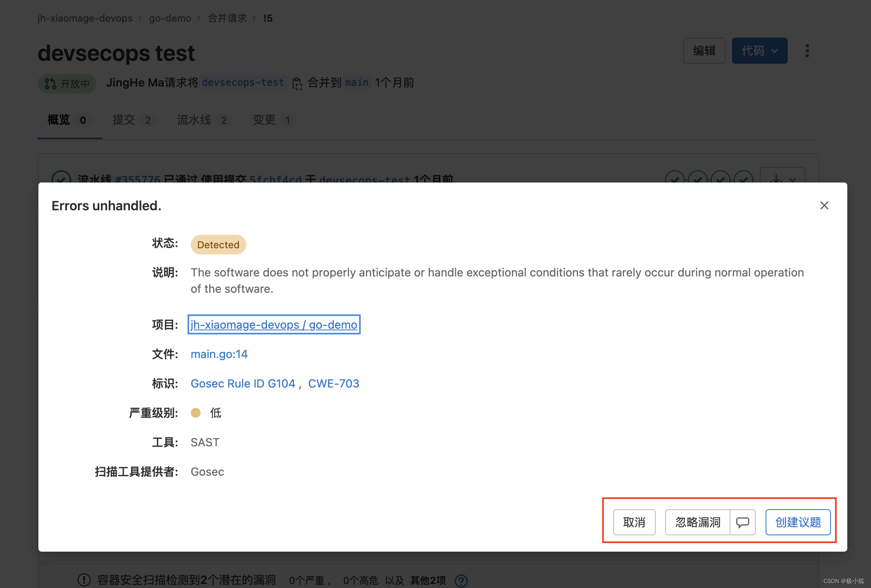This screenshot has height=588, width=871.
Task: Click the Errors unhandled dialog title
Action: point(107,206)
